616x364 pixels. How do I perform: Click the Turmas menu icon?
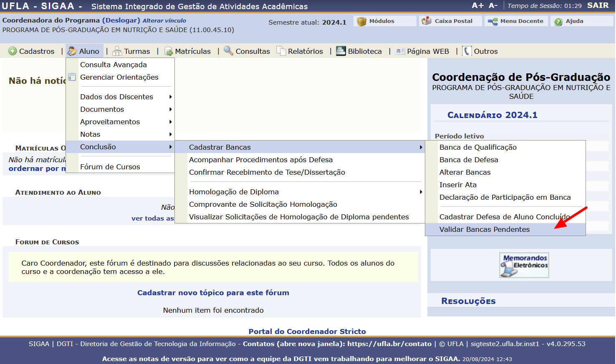coord(117,51)
